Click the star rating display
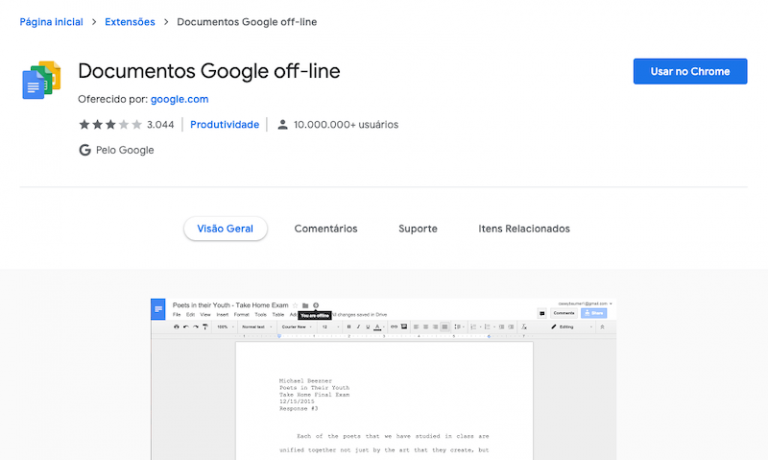768x460 pixels. tap(110, 124)
